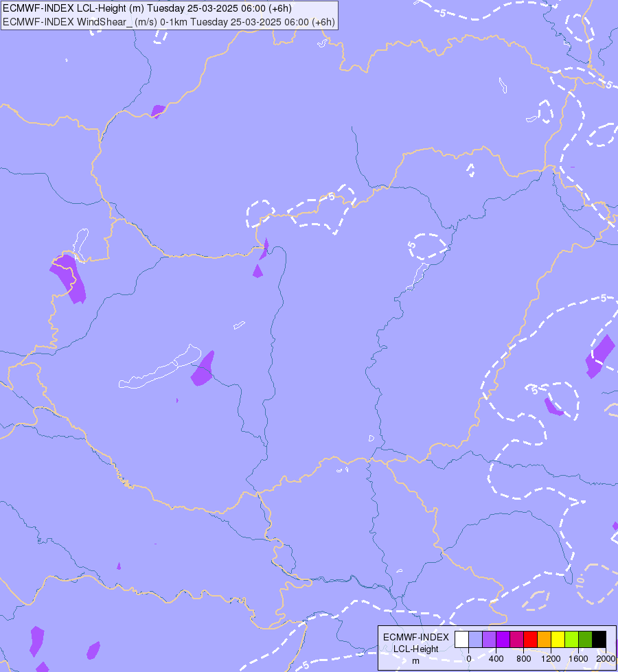The height and width of the screenshot is (672, 618).
Task: Click the ECMWF-INDEX WindShear title line
Action: click(168, 22)
